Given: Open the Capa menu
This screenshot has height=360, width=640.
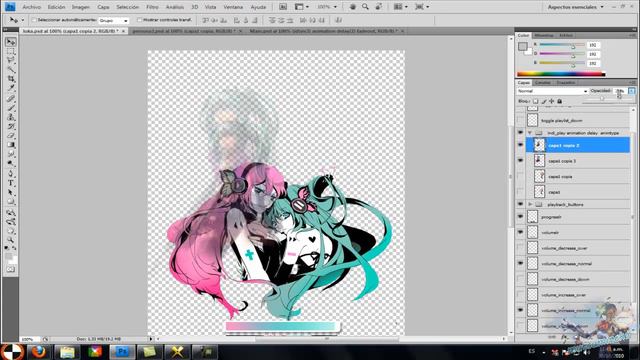Looking at the screenshot, I should 103,7.
